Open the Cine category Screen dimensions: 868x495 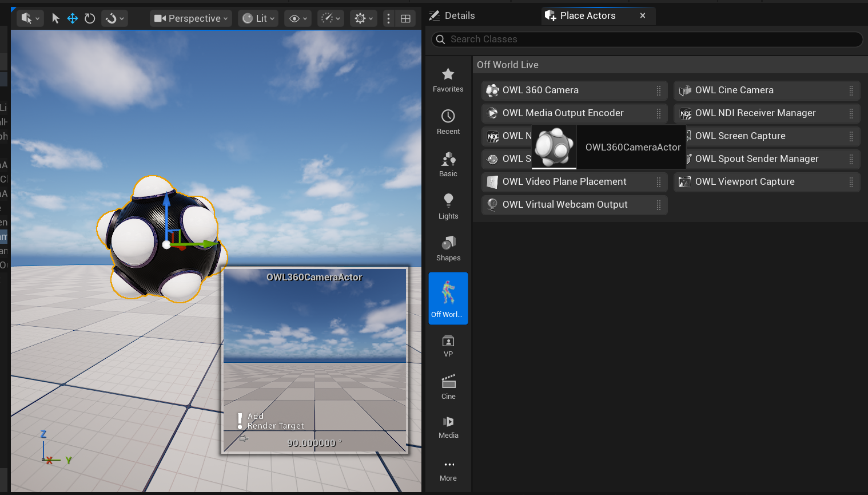448,387
